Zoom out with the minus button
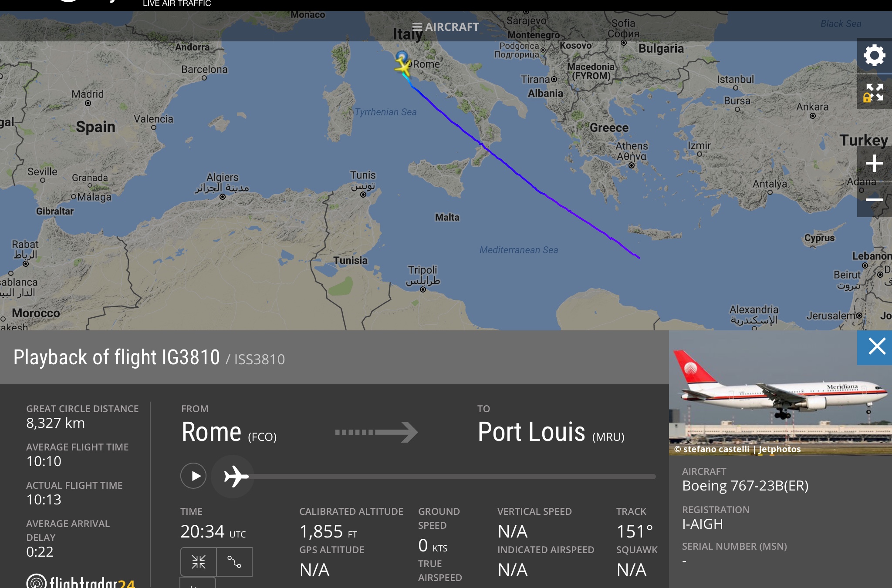892x588 pixels. (874, 200)
